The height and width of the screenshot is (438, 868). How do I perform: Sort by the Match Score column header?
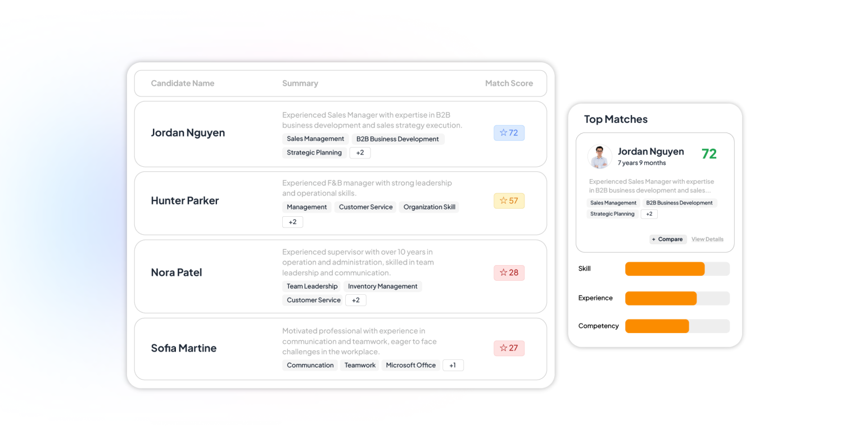tap(509, 83)
